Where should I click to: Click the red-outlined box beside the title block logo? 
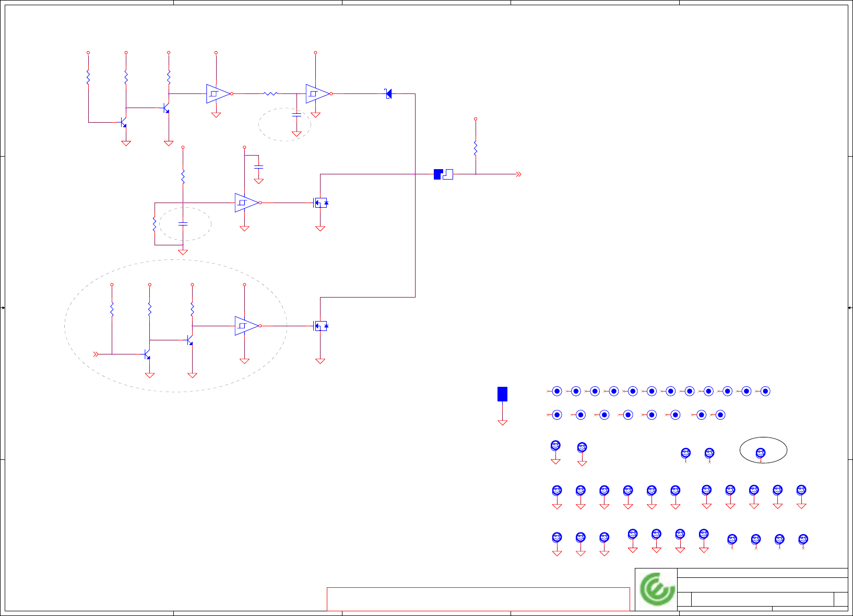tap(478, 599)
